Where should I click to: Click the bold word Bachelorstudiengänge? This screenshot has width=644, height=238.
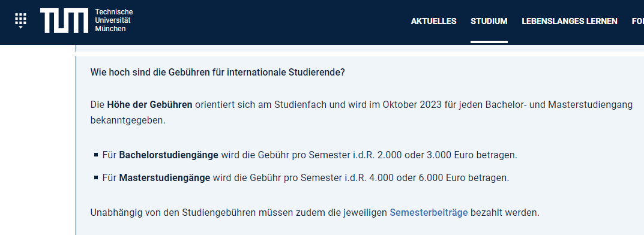click(x=169, y=155)
